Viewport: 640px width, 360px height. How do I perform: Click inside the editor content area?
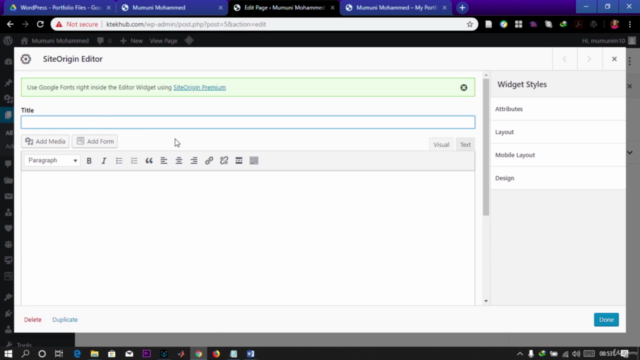[x=248, y=237]
